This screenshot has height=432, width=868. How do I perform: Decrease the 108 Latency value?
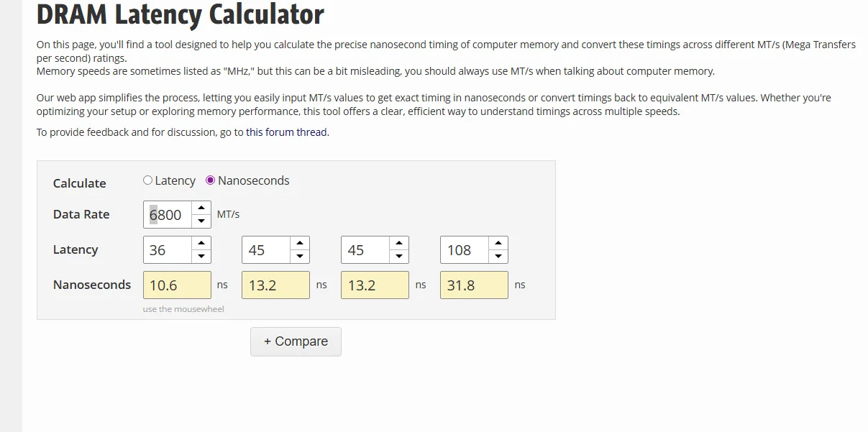(499, 256)
